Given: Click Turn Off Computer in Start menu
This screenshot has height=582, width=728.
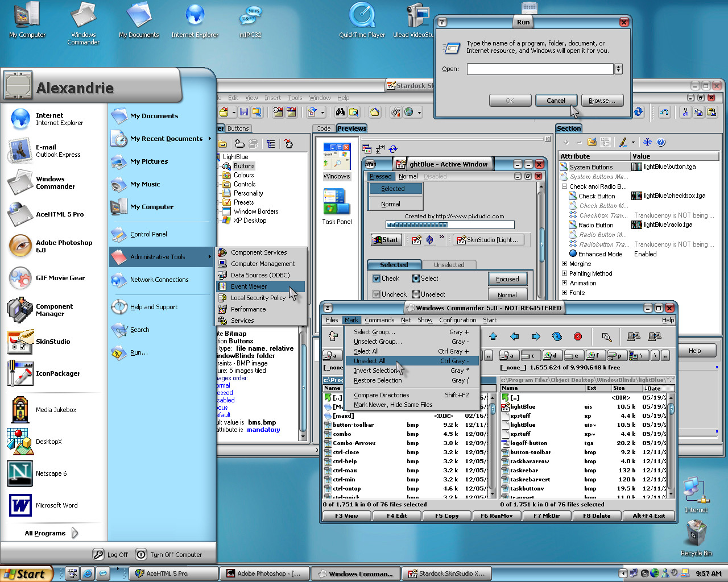Looking at the screenshot, I should 170,555.
